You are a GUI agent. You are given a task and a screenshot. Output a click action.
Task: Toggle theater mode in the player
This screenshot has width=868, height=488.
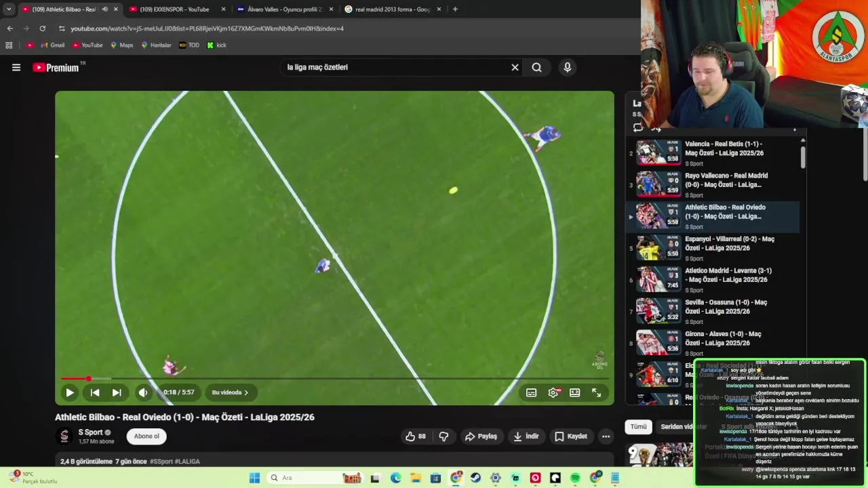tap(575, 392)
